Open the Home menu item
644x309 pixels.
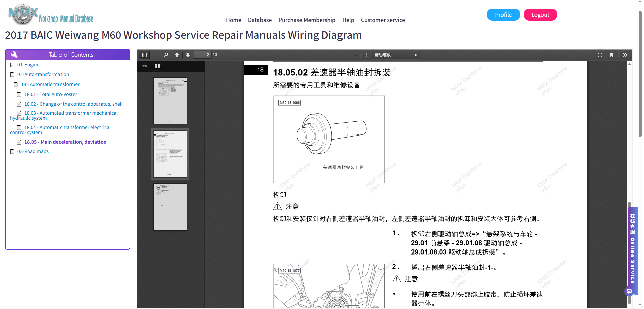pos(234,20)
